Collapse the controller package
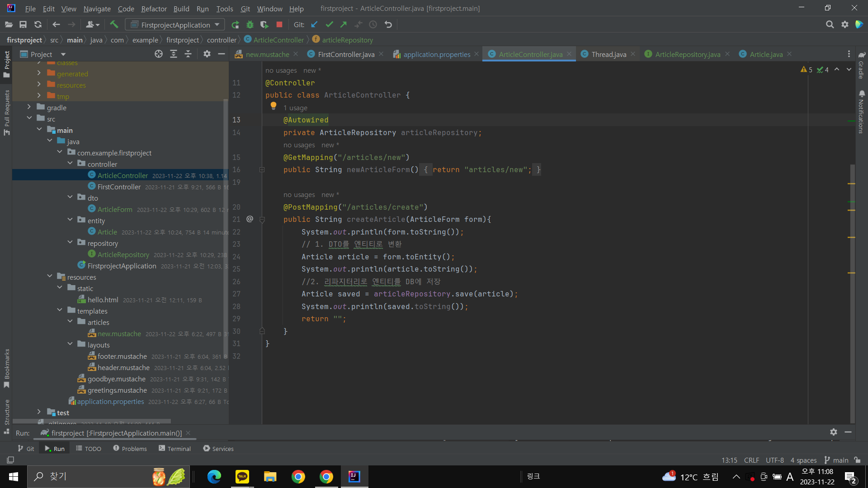The width and height of the screenshot is (868, 488). 70,164
